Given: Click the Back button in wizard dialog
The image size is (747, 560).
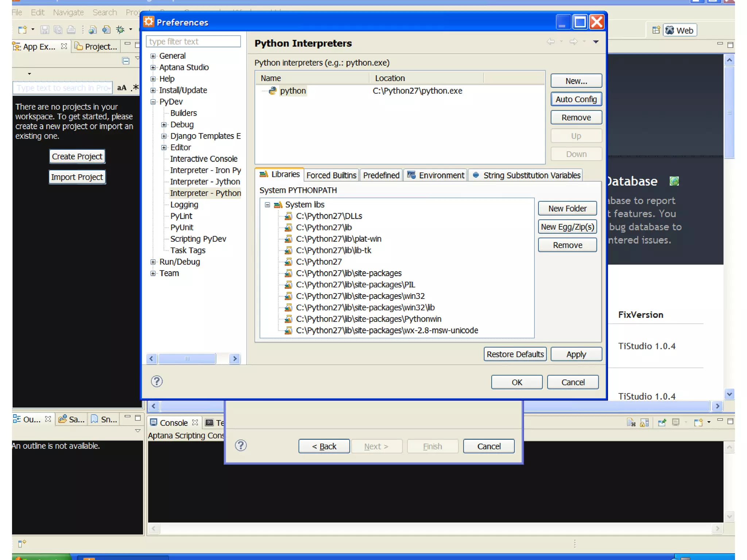Looking at the screenshot, I should tap(324, 446).
